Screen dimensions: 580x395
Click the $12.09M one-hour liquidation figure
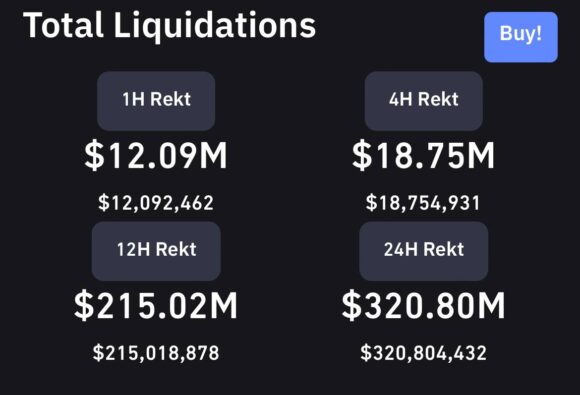point(156,155)
